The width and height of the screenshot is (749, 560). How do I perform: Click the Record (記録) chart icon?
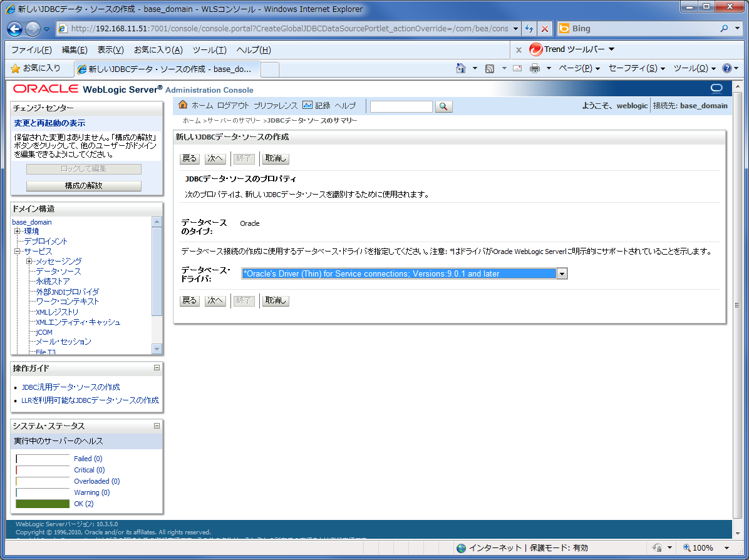click(307, 105)
